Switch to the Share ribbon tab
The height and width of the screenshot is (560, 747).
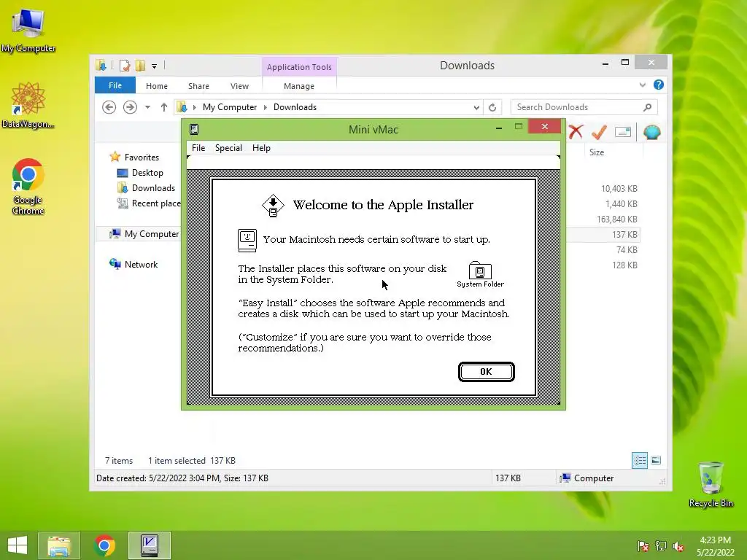coord(198,86)
